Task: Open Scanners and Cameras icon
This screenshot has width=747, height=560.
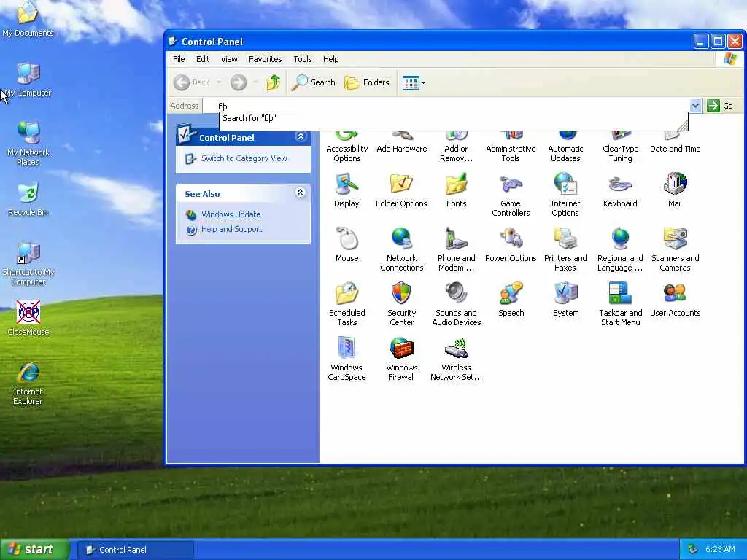Action: coord(675,249)
